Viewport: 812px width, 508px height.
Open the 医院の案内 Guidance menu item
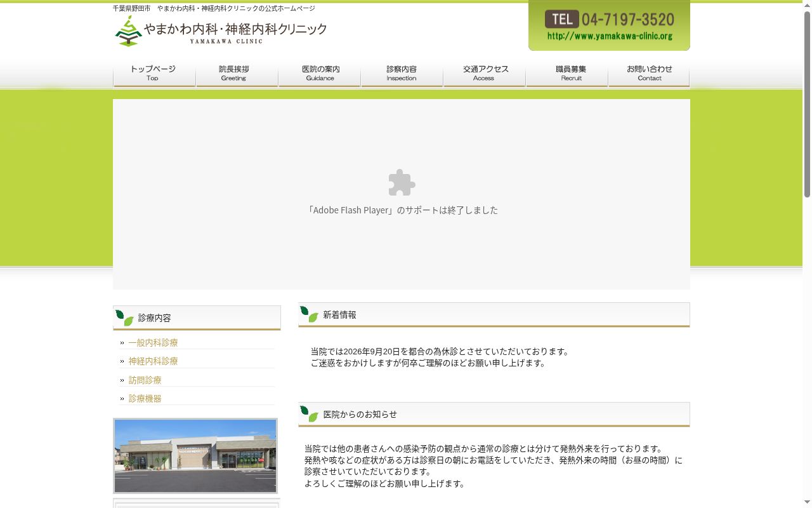319,74
